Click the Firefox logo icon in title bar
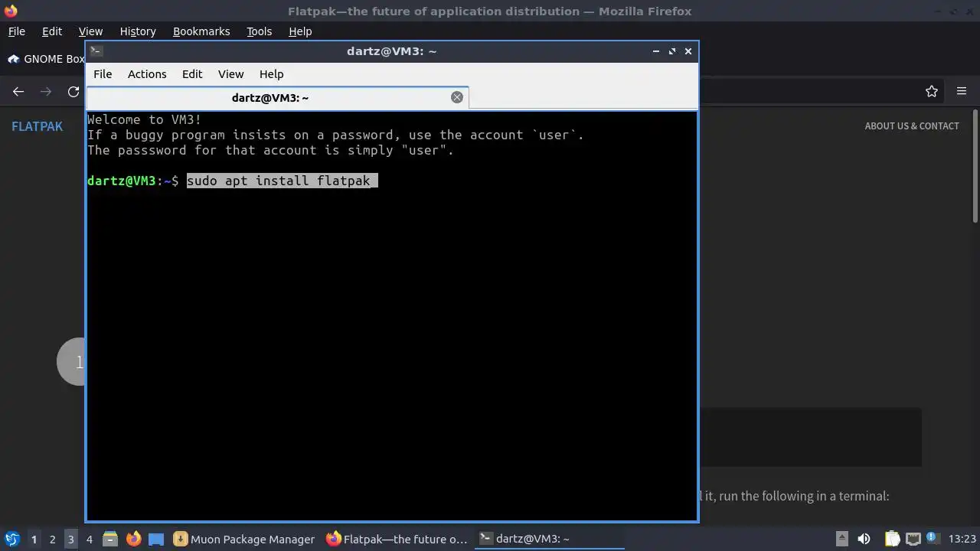 11,11
